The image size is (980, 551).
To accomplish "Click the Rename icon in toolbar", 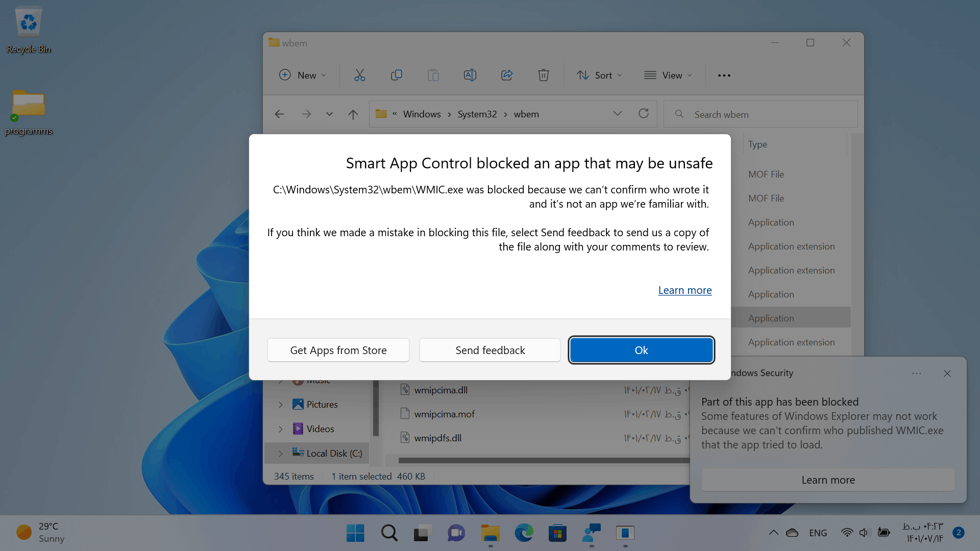I will tap(470, 76).
